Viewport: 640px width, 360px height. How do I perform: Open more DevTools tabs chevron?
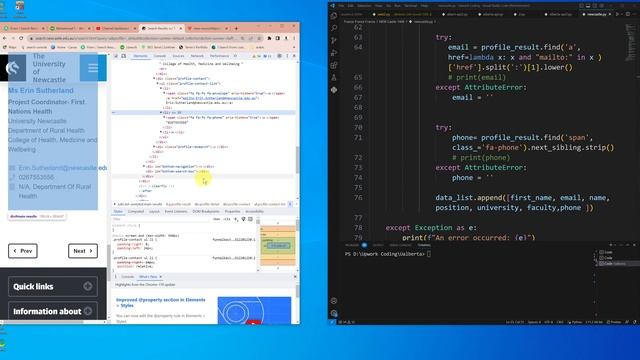click(x=236, y=56)
